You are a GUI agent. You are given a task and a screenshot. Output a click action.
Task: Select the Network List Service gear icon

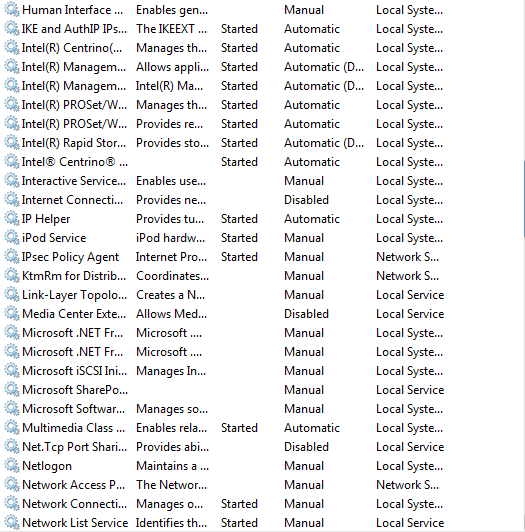pyautogui.click(x=12, y=522)
